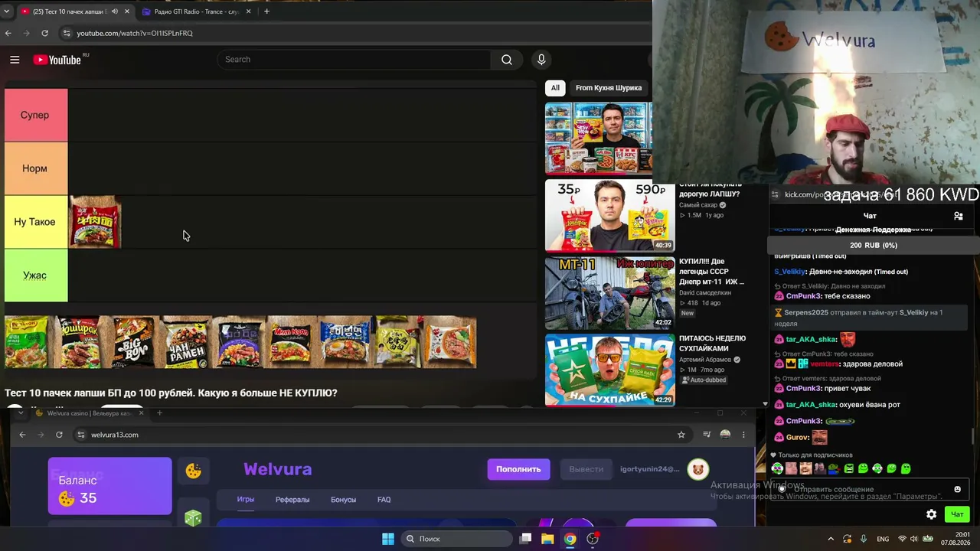Click the Welvura logo text
980x551 pixels.
(277, 469)
